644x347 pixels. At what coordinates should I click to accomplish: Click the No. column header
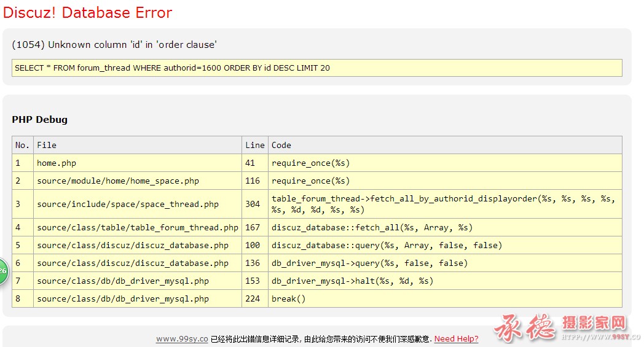[23, 145]
